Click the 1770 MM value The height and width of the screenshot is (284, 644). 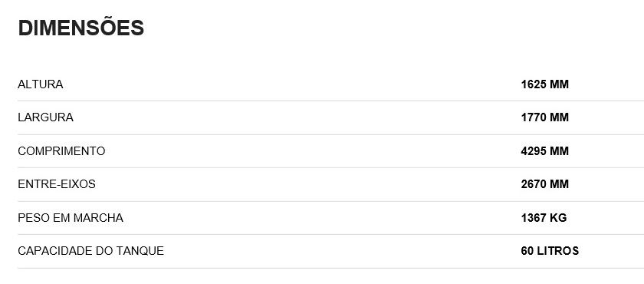click(544, 117)
